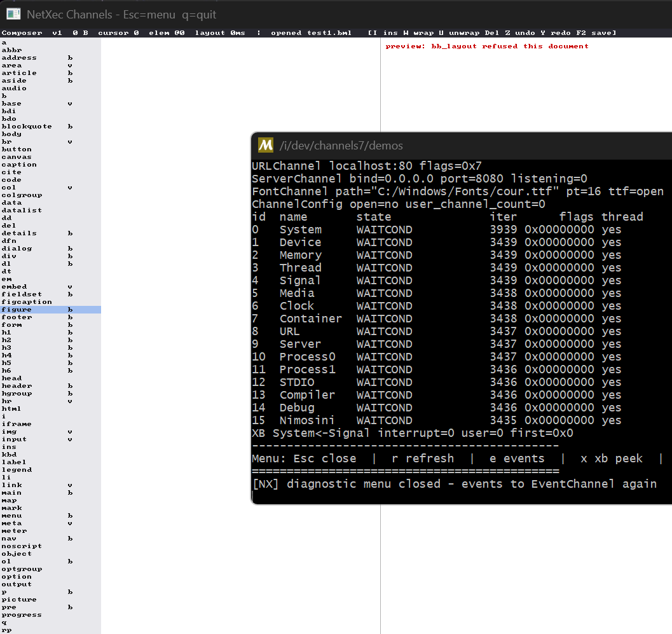Select the 'img' element in list
The image size is (672, 634).
click(51, 432)
